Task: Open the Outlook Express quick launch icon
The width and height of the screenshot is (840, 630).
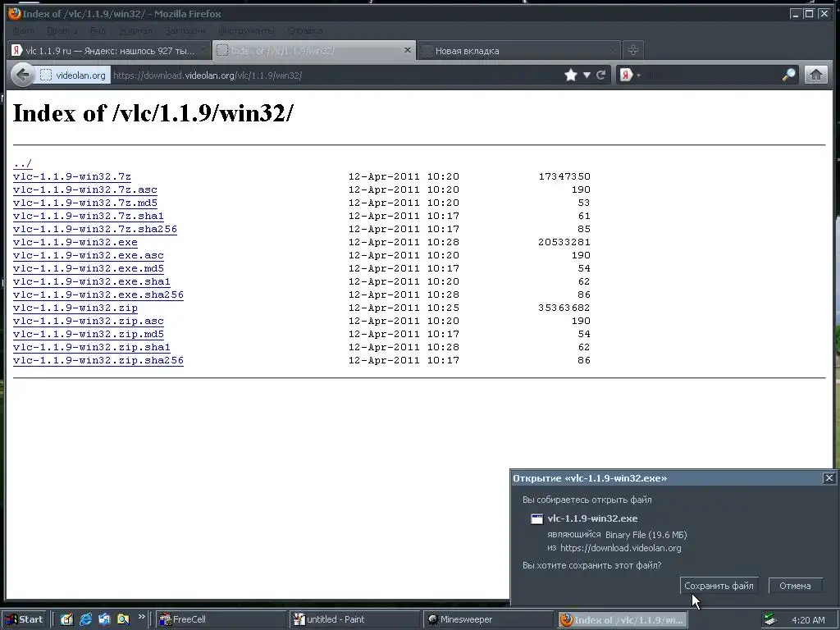Action: 104,619
